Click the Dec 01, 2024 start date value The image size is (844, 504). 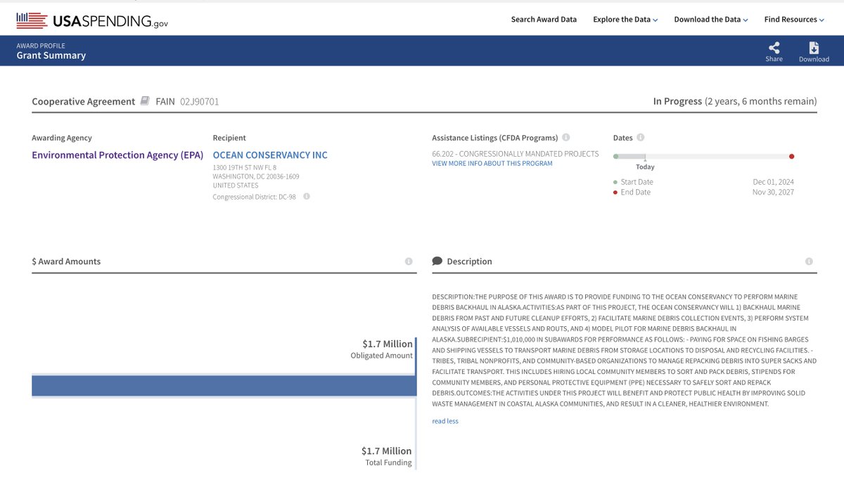773,182
